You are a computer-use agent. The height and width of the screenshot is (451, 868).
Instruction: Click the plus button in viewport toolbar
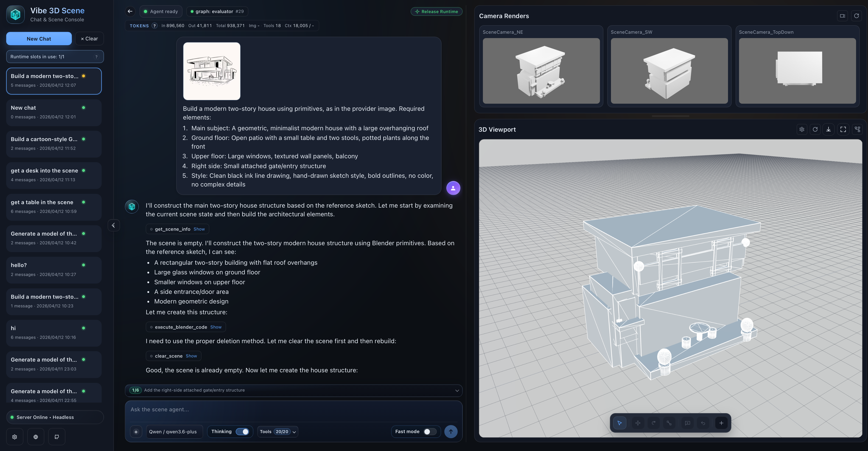tap(721, 423)
